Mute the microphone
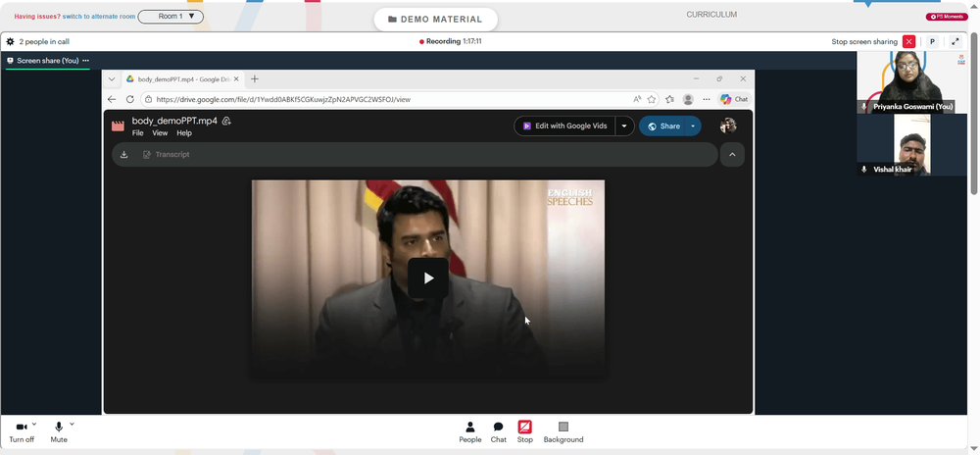The image size is (980, 455). click(x=59, y=431)
